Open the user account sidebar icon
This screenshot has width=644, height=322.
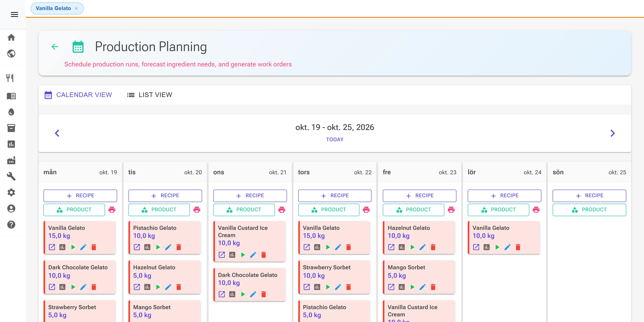point(11,208)
